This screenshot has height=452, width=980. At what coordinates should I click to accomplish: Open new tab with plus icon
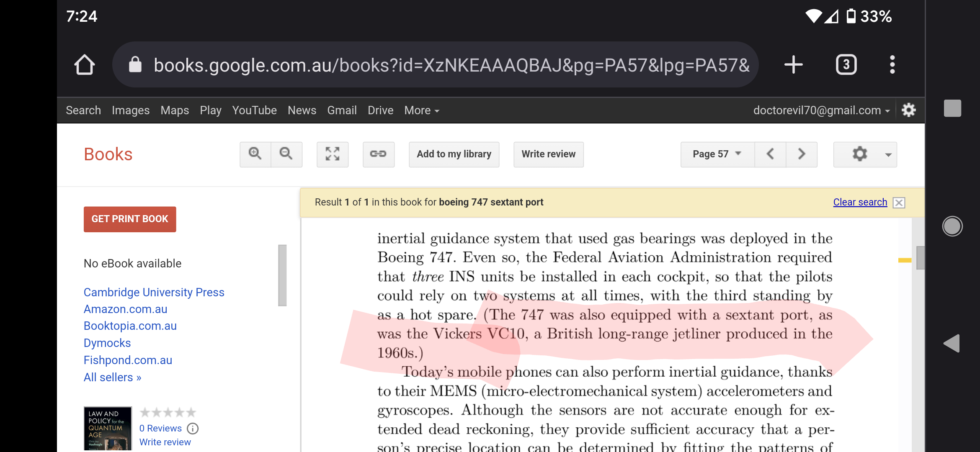click(x=793, y=65)
